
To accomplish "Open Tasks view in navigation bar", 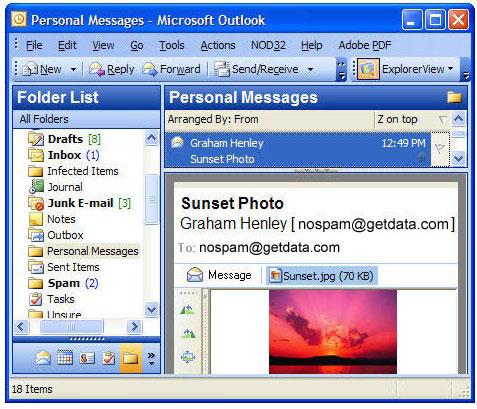I will [109, 358].
